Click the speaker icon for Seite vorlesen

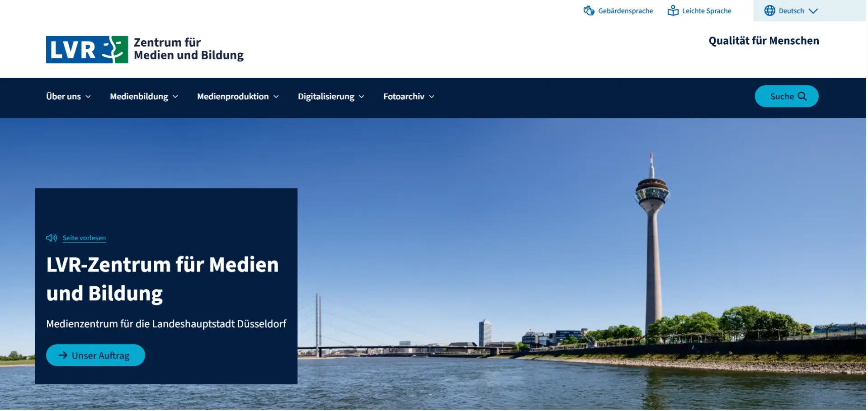click(x=52, y=238)
